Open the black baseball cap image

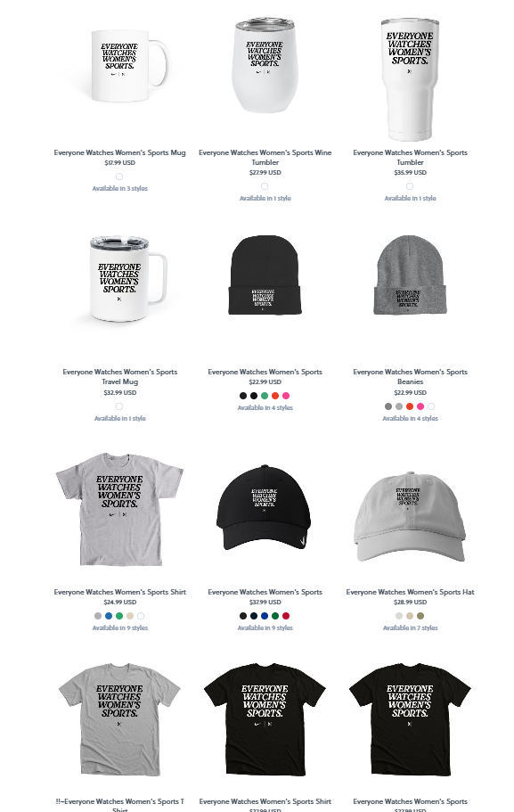coord(265,507)
